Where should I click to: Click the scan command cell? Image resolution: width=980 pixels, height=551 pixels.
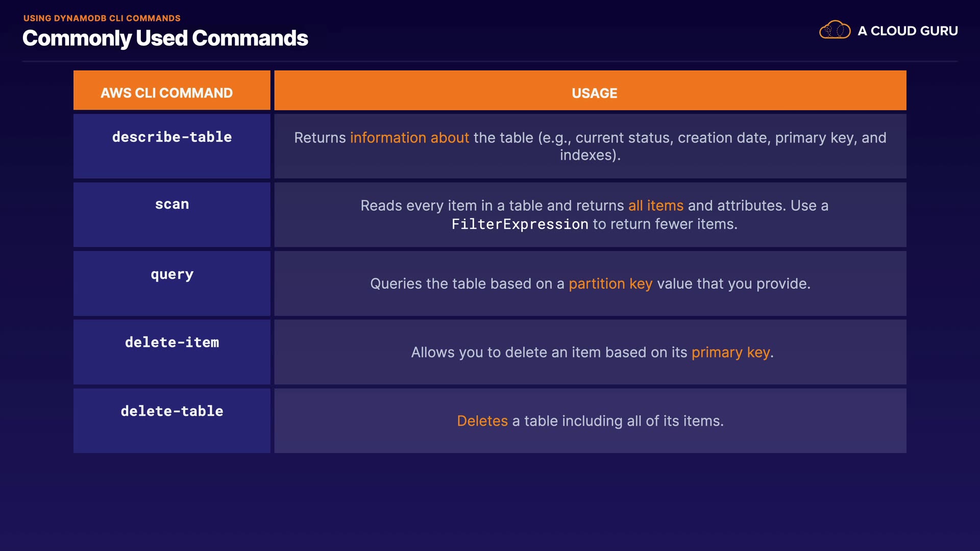(x=172, y=205)
